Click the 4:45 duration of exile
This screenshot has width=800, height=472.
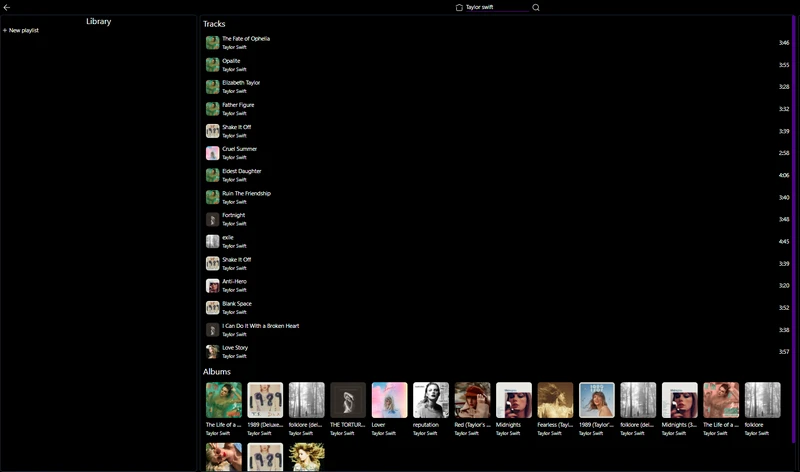[x=784, y=241]
